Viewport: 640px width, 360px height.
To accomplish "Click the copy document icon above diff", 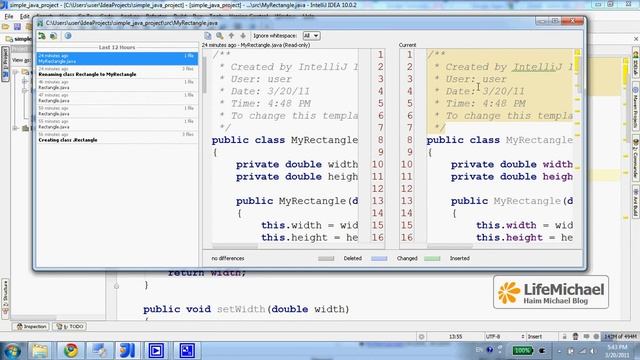I will point(208,36).
